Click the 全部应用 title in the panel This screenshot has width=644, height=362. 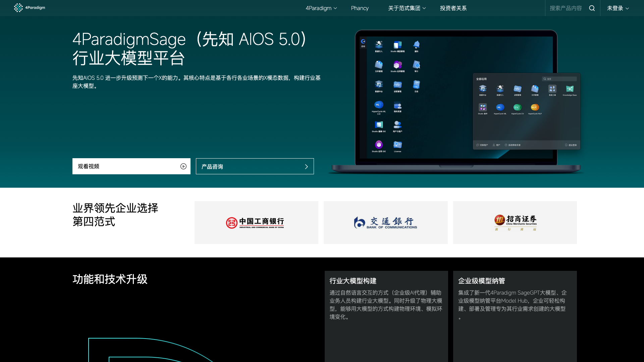[x=481, y=79]
